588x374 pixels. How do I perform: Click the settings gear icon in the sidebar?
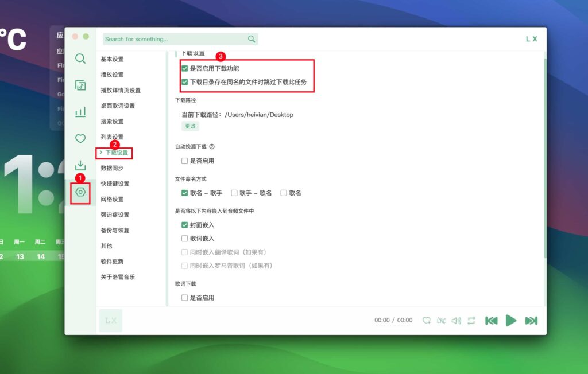pos(80,191)
